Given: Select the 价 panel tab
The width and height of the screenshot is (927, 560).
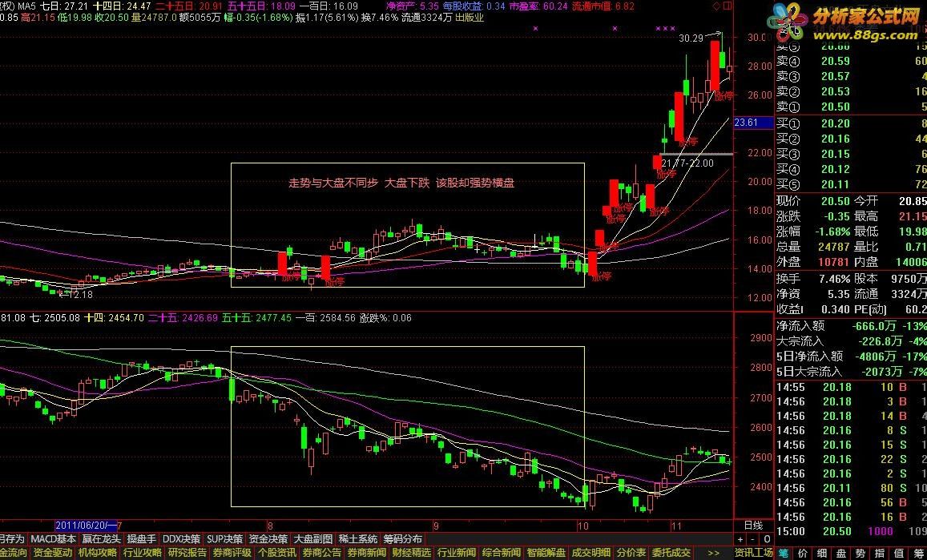Looking at the screenshot, I should click(x=803, y=554).
